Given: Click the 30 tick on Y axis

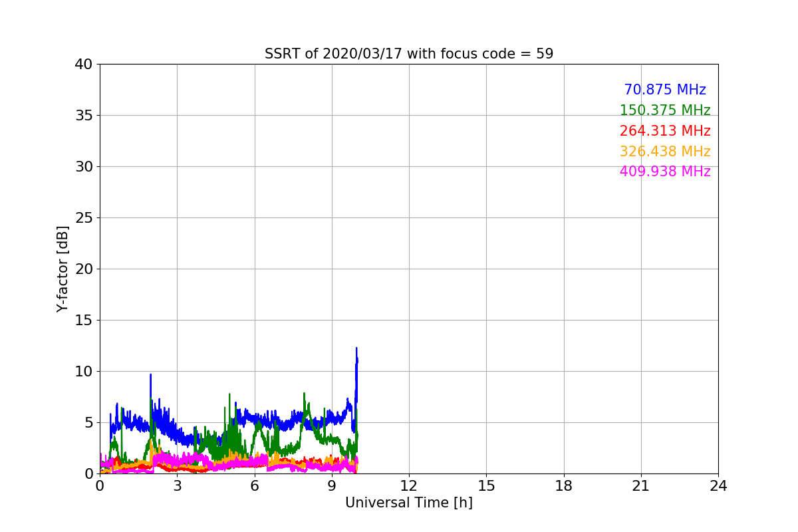Looking at the screenshot, I should (84, 167).
